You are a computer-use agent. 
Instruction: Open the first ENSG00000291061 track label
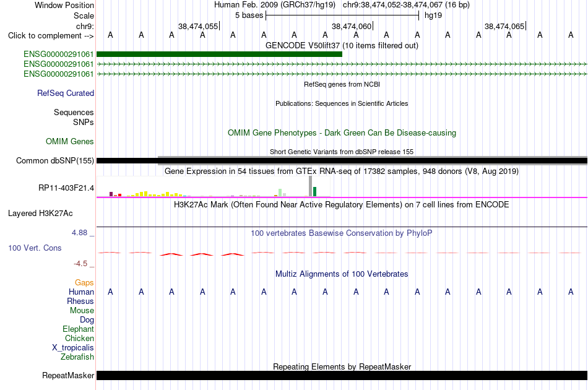click(x=59, y=54)
